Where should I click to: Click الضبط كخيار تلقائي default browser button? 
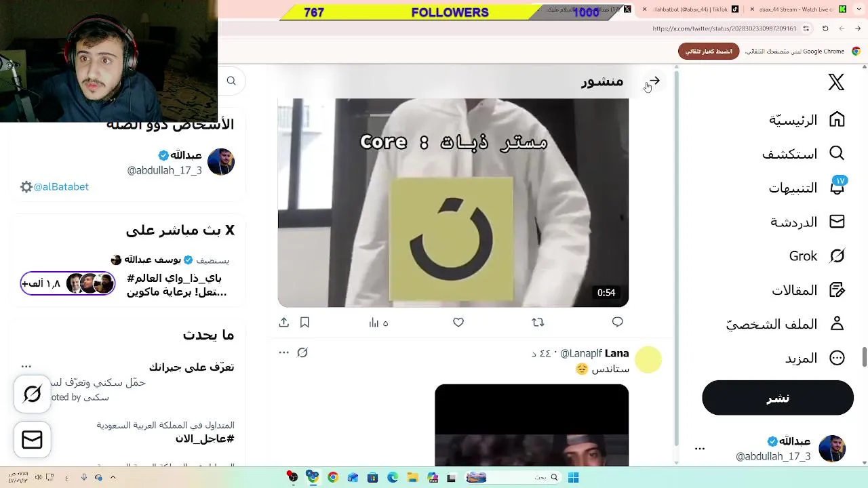tap(709, 52)
